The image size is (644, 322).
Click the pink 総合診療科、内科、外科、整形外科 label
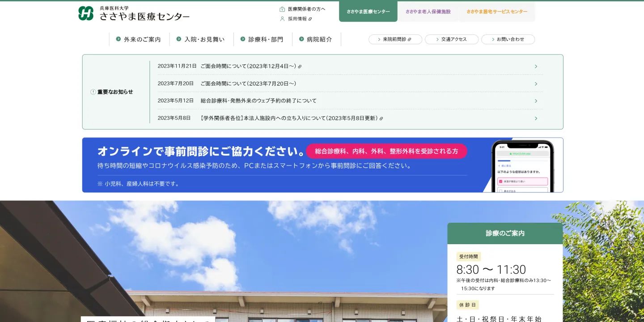tap(386, 151)
